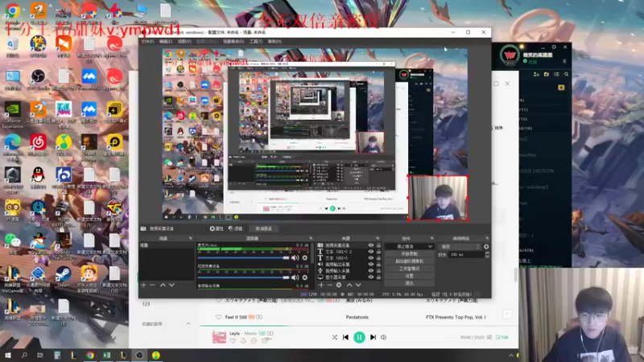Viewport: 644px width, 362px height.
Task: Open the play queue showing 598
Action: 502,337
